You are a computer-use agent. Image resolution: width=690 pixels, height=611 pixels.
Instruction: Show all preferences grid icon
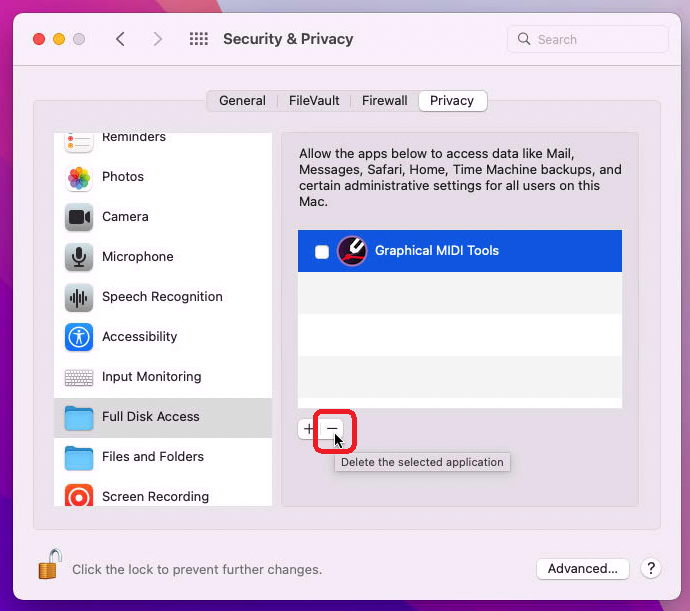199,39
